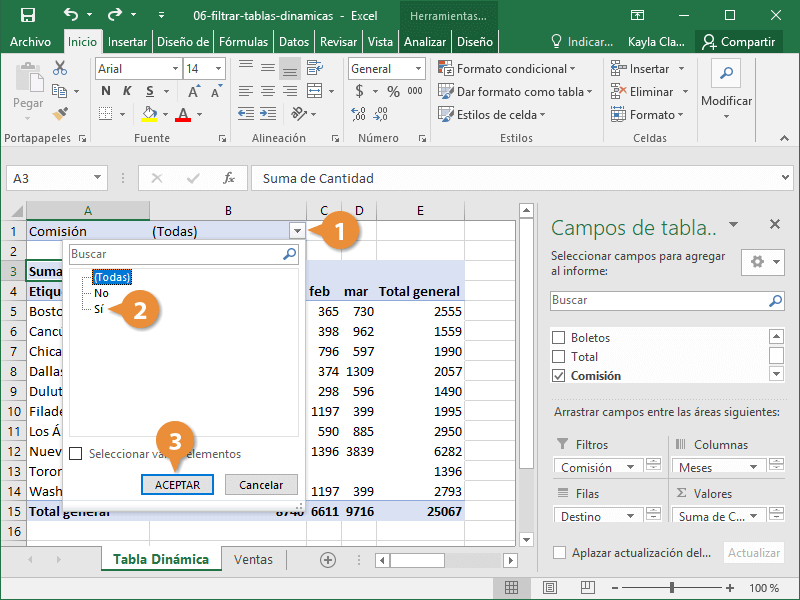The width and height of the screenshot is (800, 600).
Task: Open the Comisión filter dropdown in cell B1
Action: [x=296, y=231]
